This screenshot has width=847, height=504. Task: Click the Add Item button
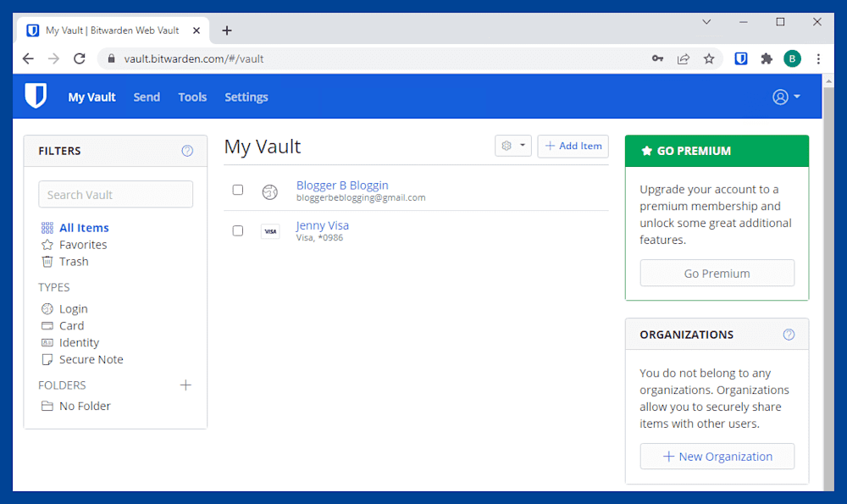click(573, 146)
